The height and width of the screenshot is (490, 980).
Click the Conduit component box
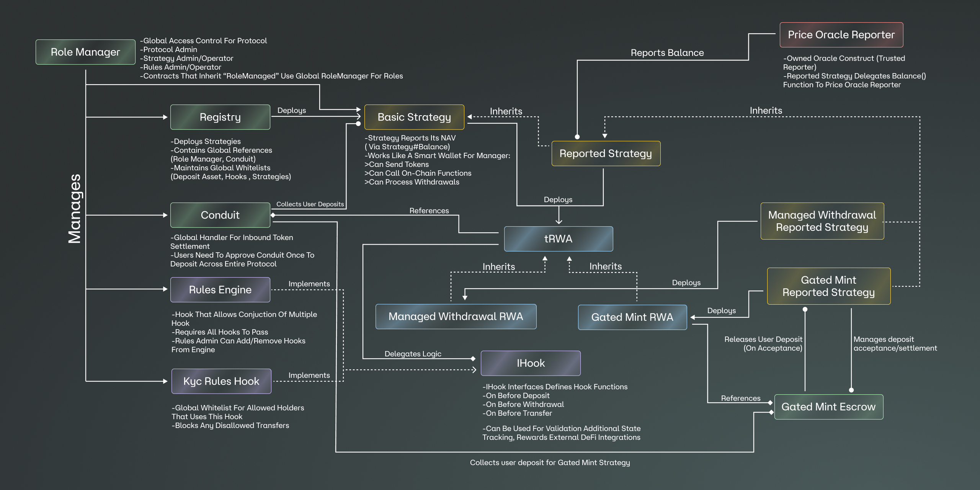click(x=220, y=215)
